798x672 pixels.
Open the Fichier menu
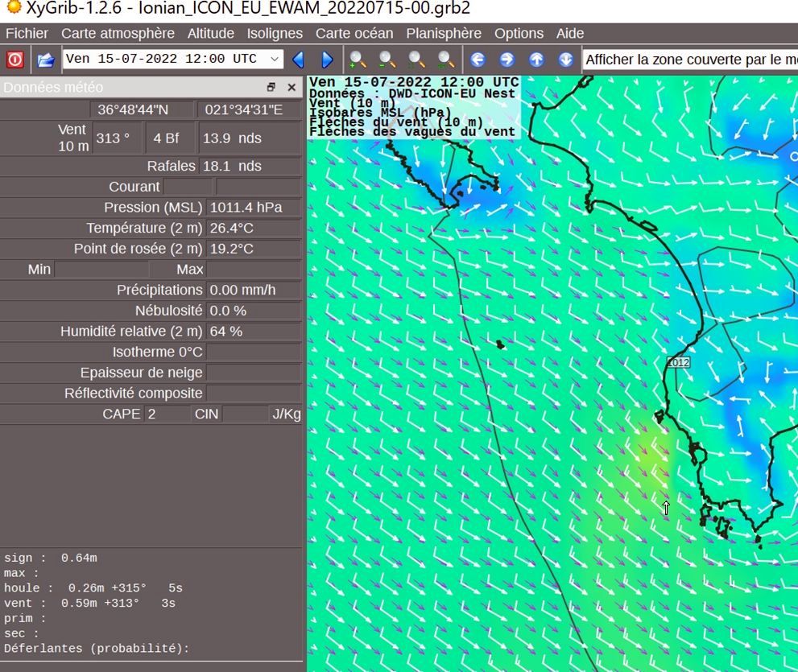click(x=27, y=34)
